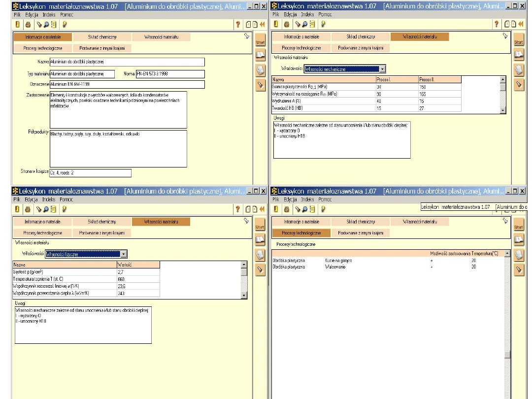Click the lightbulb hint icon in bottom-left window toolbar
This screenshot has width=532, height=399.
pyautogui.click(x=64, y=209)
